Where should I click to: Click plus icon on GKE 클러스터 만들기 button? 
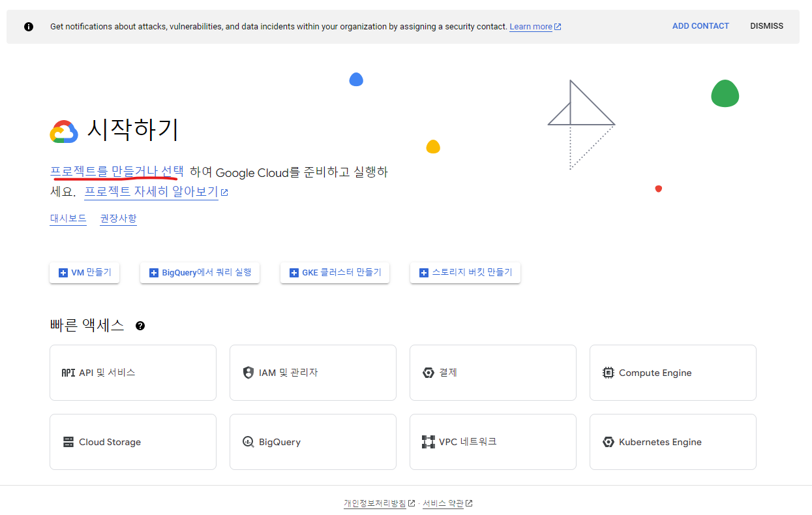coord(294,273)
